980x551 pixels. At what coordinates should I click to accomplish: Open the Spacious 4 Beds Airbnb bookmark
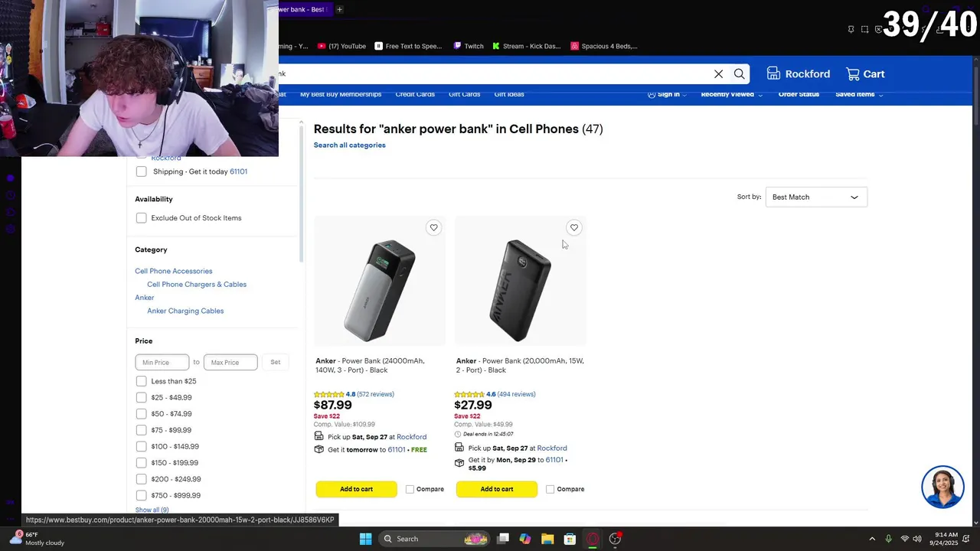605,46
